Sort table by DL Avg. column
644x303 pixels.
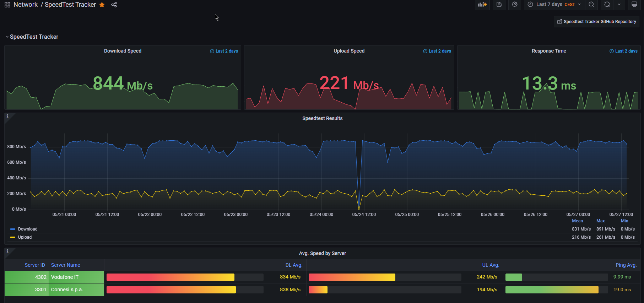(294, 265)
